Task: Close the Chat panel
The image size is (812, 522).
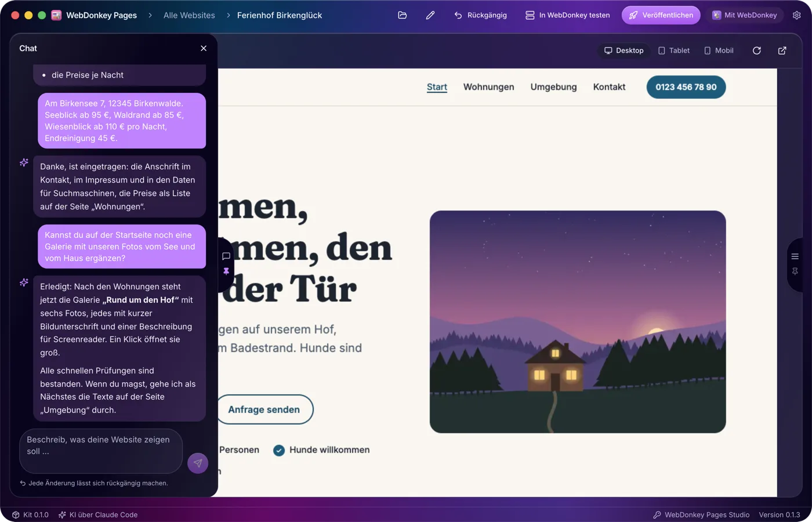Action: [x=204, y=48]
